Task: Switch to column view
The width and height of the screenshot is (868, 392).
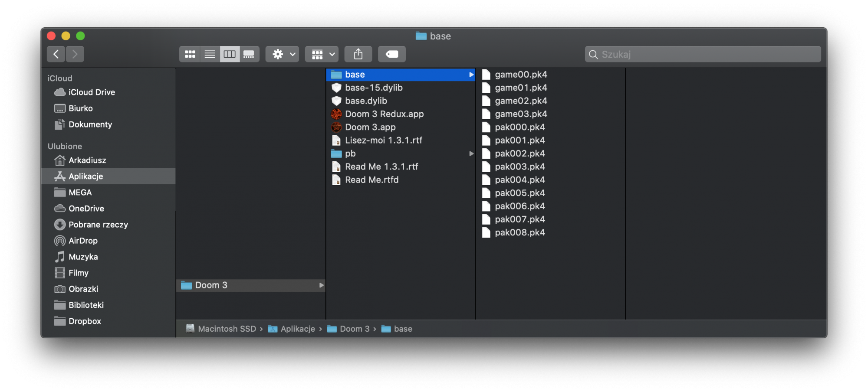Action: click(230, 54)
